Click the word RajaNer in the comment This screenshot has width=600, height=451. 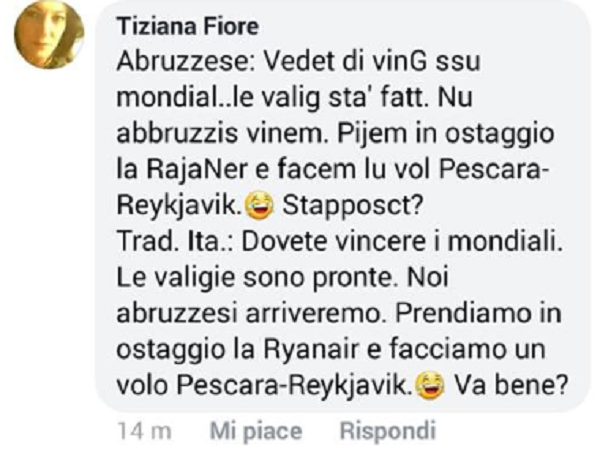tap(197, 169)
